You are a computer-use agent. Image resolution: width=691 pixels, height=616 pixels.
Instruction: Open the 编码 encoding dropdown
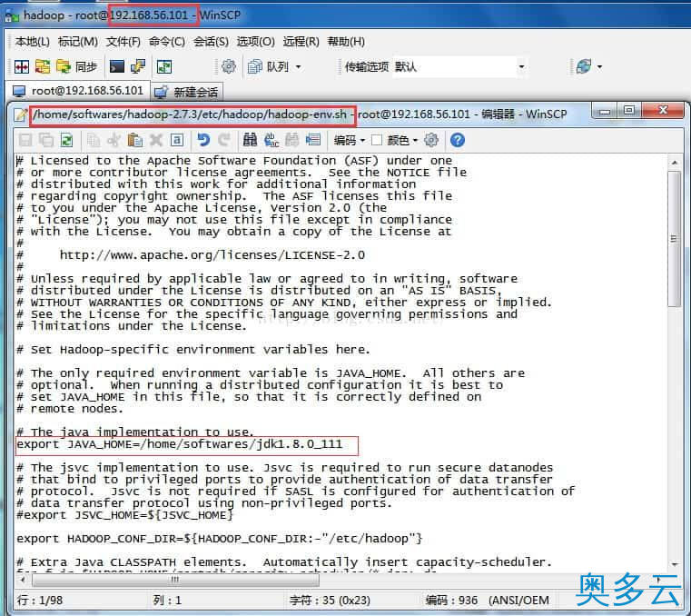click(350, 140)
